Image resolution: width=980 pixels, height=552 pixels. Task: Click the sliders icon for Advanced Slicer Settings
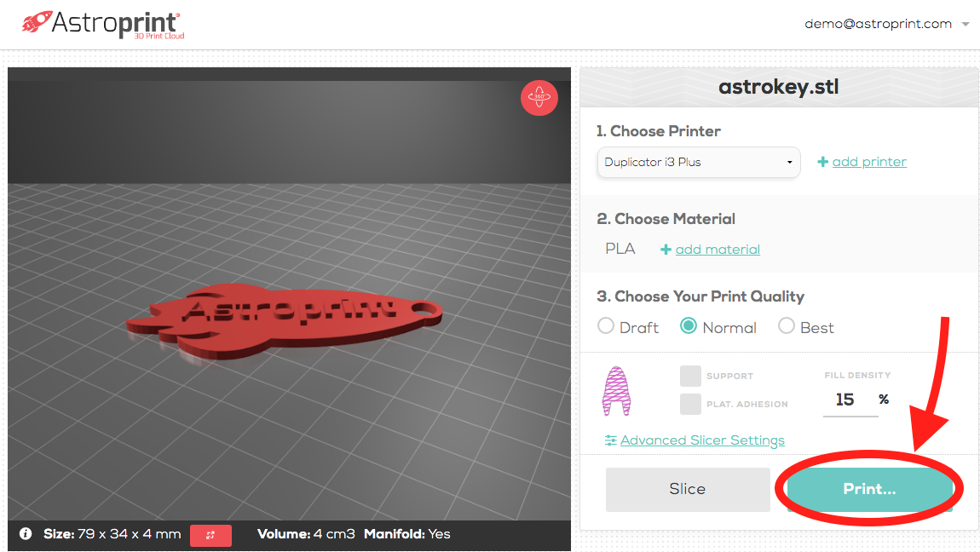point(611,440)
